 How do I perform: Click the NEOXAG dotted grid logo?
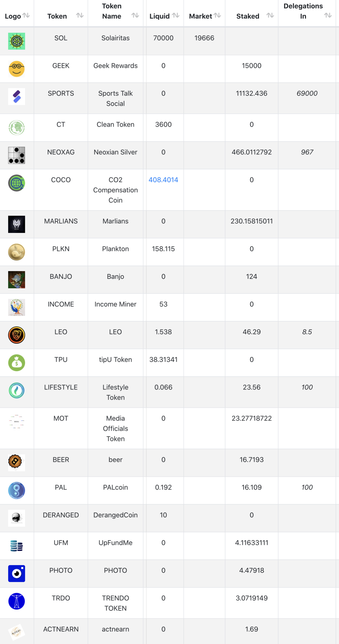tap(17, 155)
